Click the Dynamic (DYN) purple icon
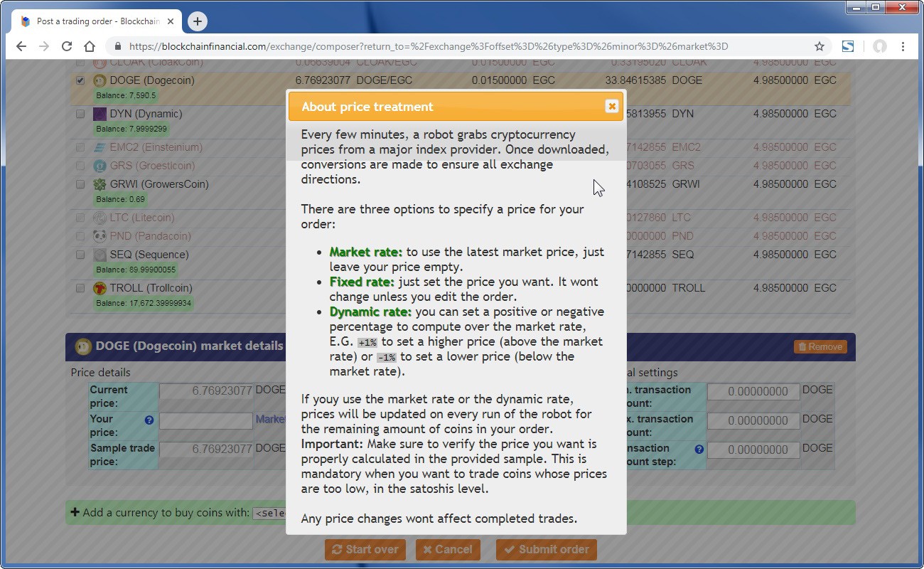 [100, 114]
